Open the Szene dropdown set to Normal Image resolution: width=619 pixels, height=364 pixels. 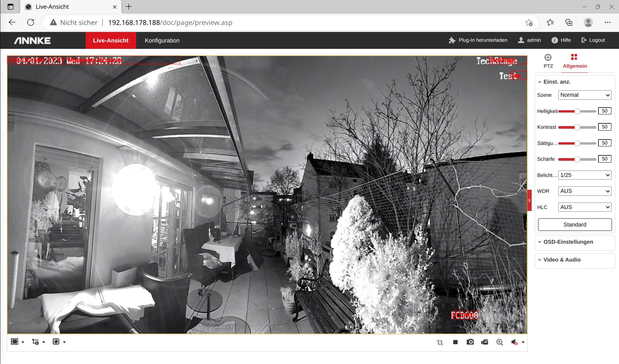[x=585, y=95]
